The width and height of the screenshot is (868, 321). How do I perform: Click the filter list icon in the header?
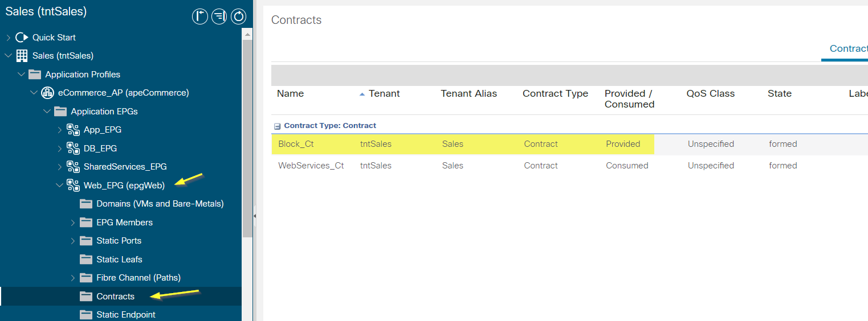click(219, 17)
